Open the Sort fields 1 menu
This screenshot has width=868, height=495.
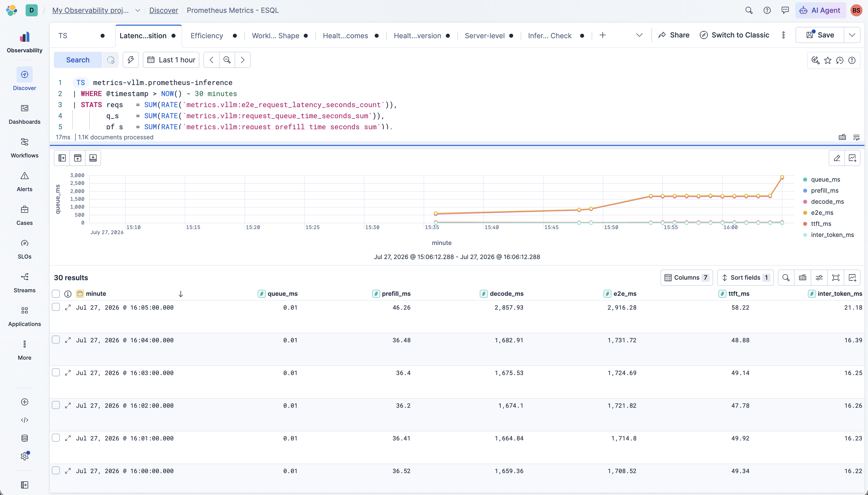pyautogui.click(x=745, y=277)
